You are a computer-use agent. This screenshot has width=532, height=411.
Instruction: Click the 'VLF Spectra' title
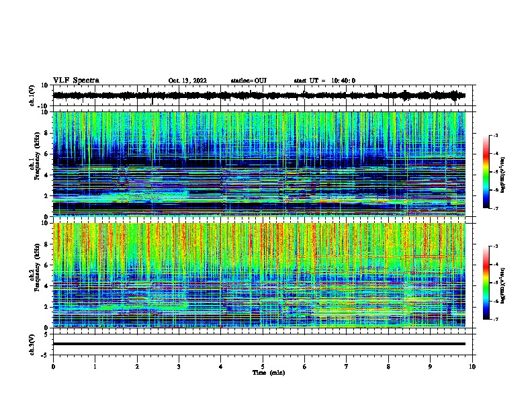pyautogui.click(x=76, y=81)
